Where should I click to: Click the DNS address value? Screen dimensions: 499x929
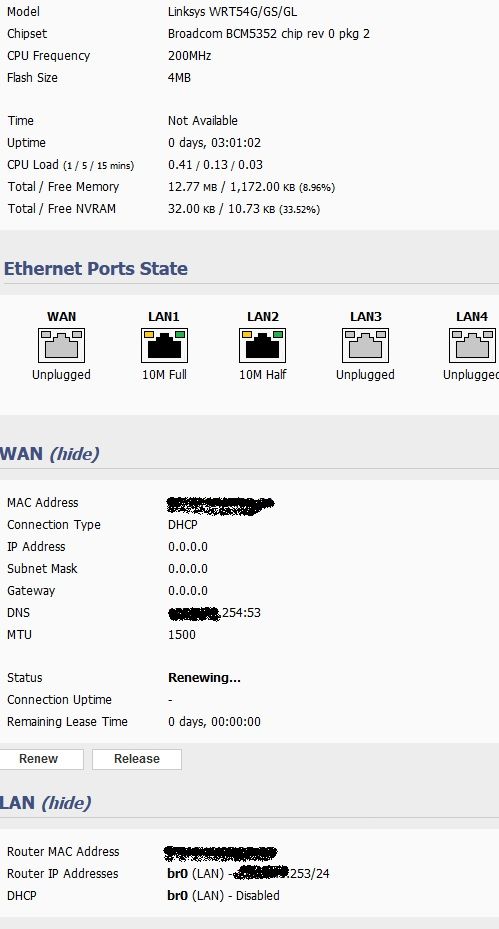(215, 613)
